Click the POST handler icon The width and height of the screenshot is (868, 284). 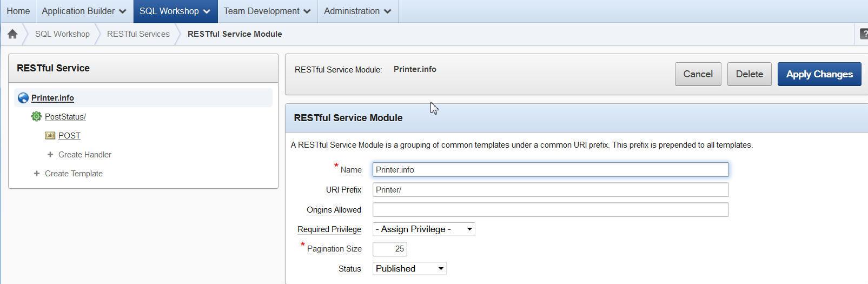coord(50,136)
